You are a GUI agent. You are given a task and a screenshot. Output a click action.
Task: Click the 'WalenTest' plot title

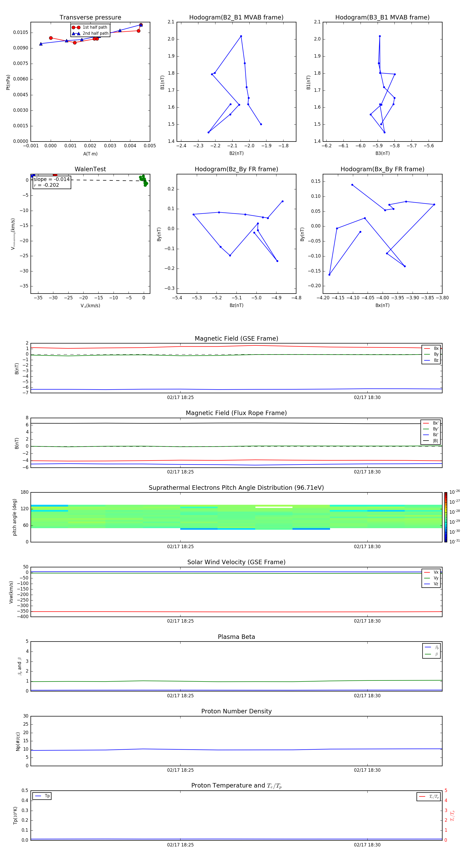point(90,169)
